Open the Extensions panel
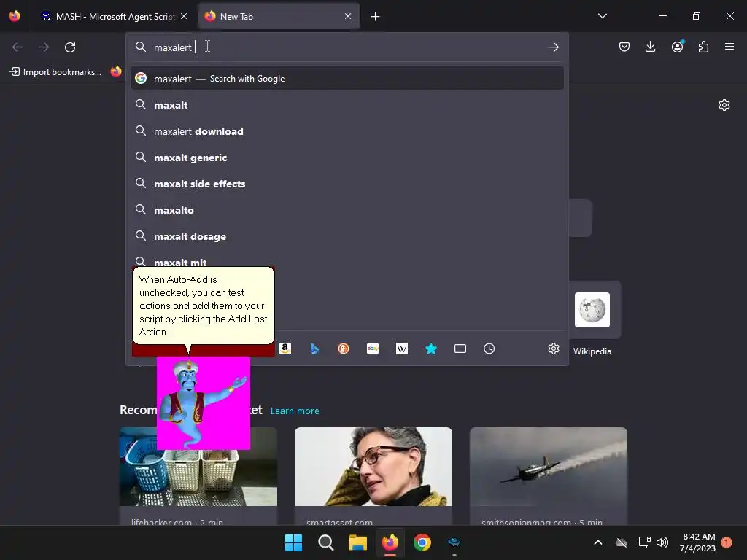Viewport: 747px width, 560px height. coord(703,47)
